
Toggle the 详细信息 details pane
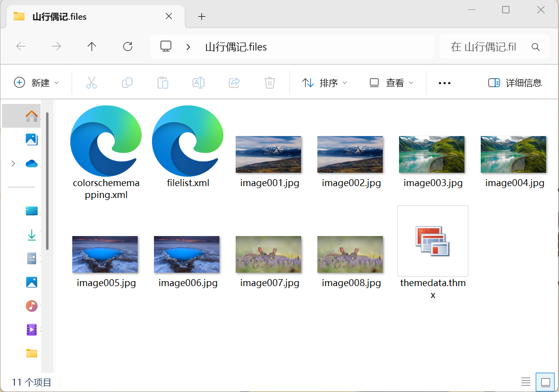pos(514,83)
